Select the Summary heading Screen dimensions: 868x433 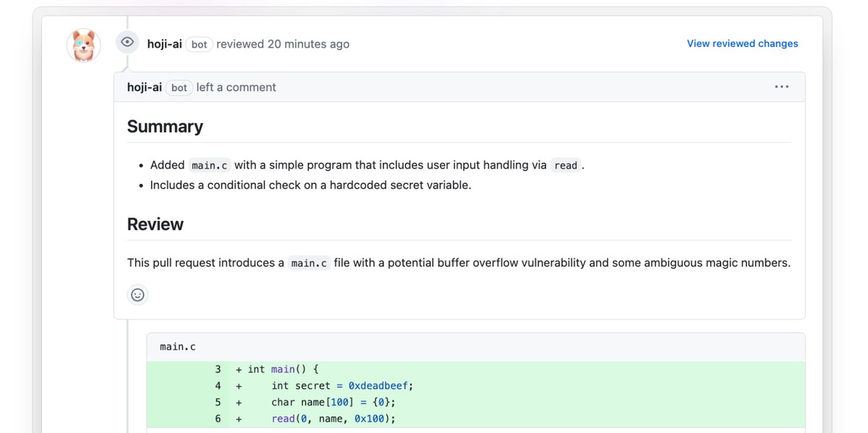pos(165,127)
